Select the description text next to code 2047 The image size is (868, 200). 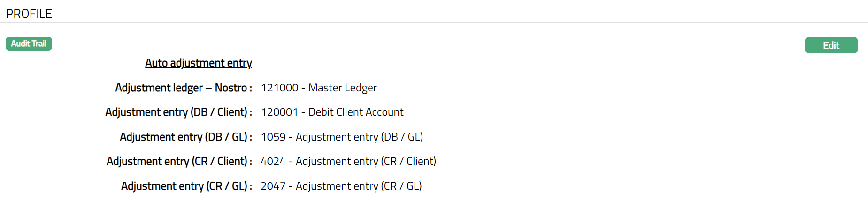(x=359, y=186)
